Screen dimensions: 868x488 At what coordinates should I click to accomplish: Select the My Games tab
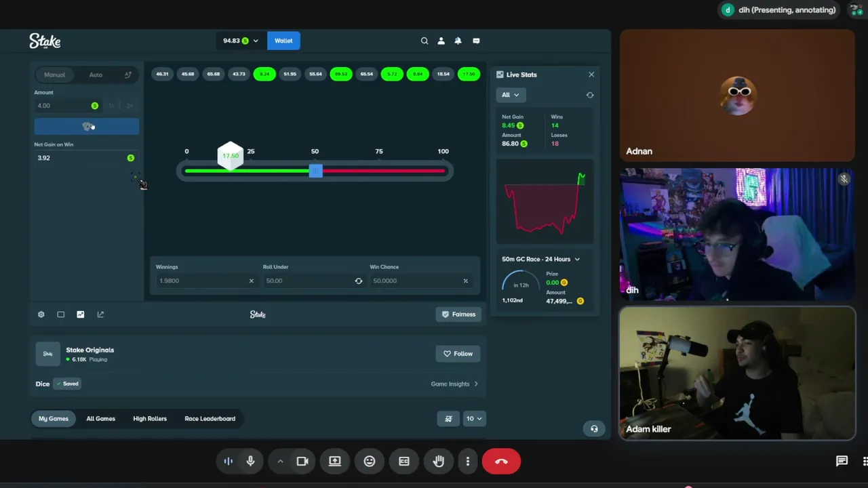(x=54, y=419)
